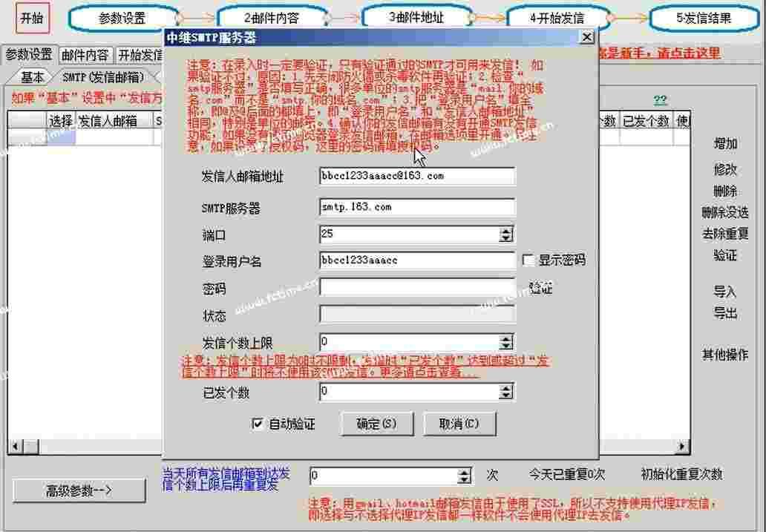This screenshot has height=532, width=766.
Task: Switch to the 开始发信 tab
Action: [x=140, y=55]
